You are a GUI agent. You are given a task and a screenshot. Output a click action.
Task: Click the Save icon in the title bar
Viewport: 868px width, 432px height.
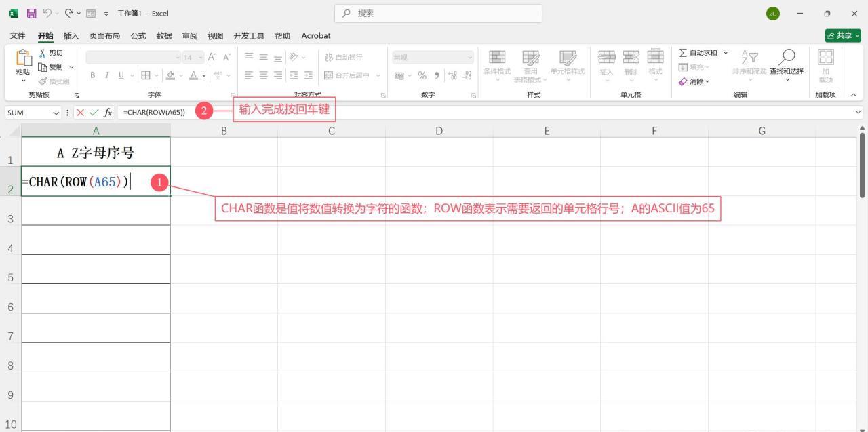pos(31,14)
